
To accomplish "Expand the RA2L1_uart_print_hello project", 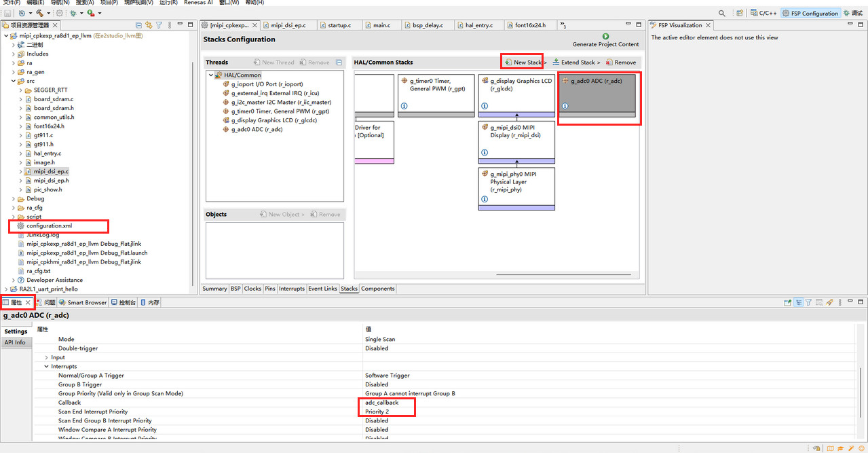I will (x=5, y=289).
